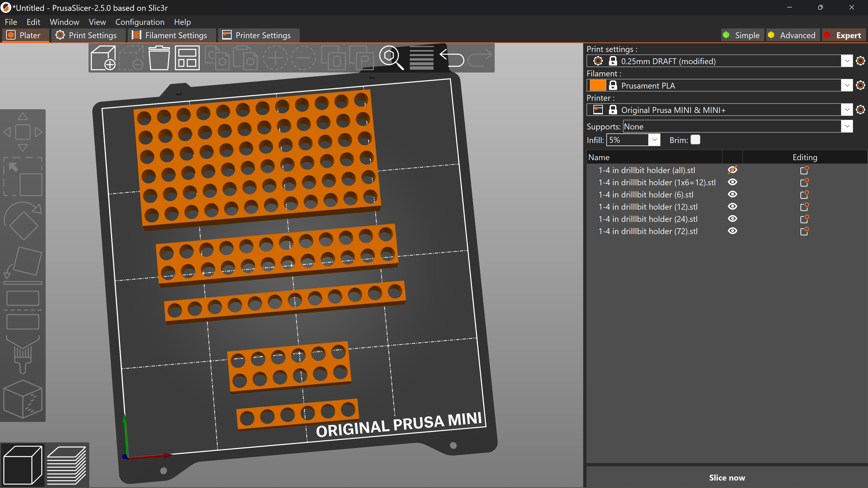This screenshot has height=488, width=868.
Task: Open print settings gear beside DRAFT preset
Action: (x=860, y=61)
